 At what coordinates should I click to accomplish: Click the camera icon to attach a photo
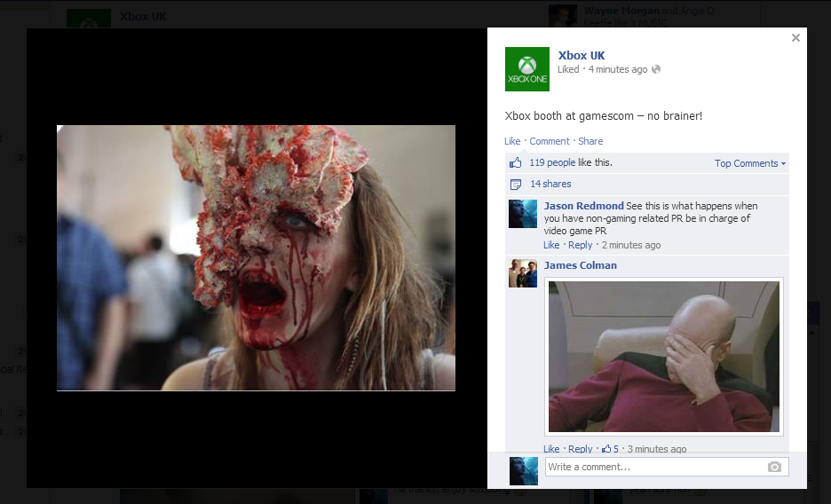(x=774, y=467)
